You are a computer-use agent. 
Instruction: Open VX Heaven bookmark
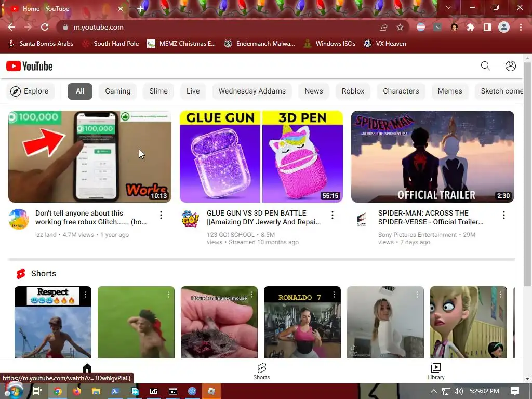point(385,44)
